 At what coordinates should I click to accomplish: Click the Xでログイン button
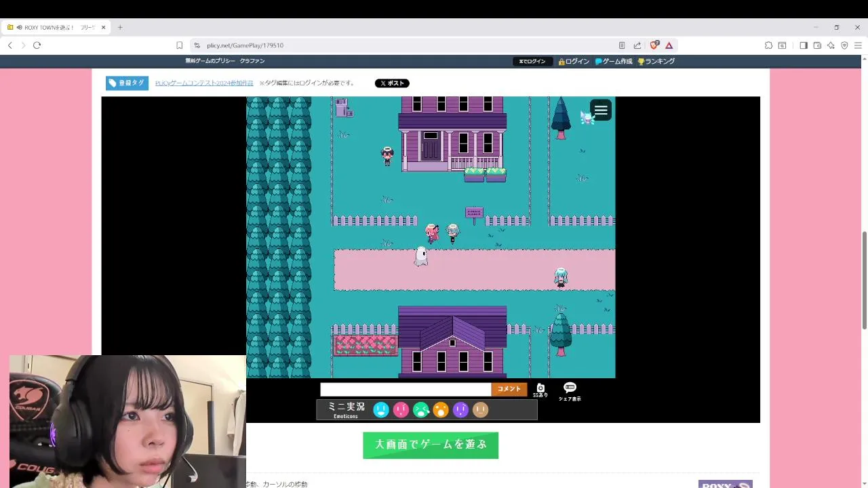(x=532, y=61)
